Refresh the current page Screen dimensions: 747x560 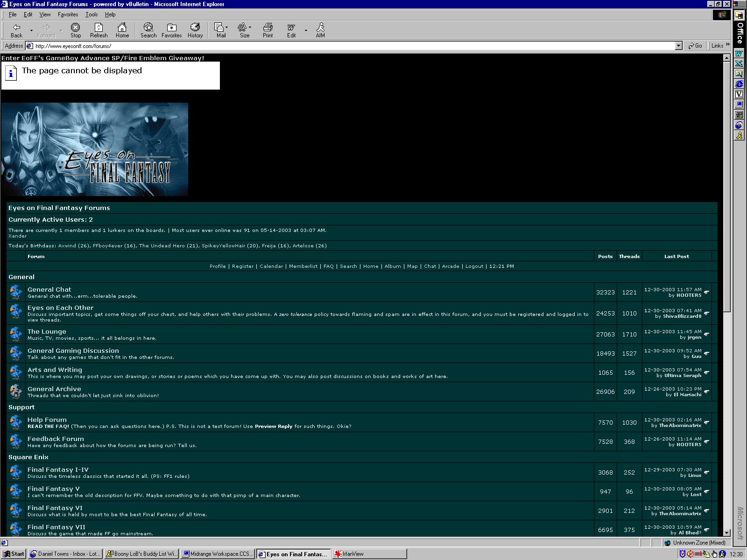pos(99,30)
